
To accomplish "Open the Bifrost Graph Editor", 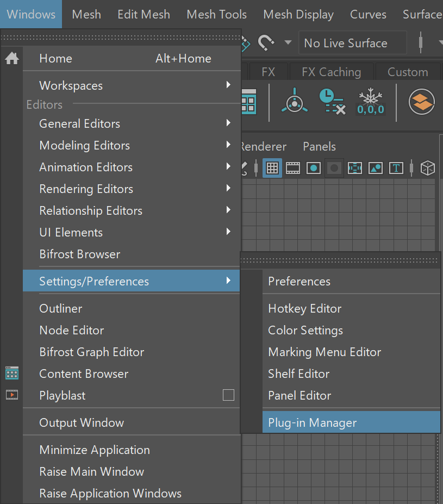I will [x=132, y=352].
